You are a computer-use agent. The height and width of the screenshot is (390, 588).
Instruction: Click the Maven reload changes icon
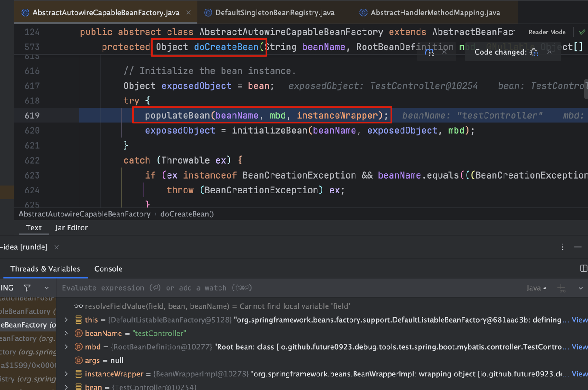point(429,52)
